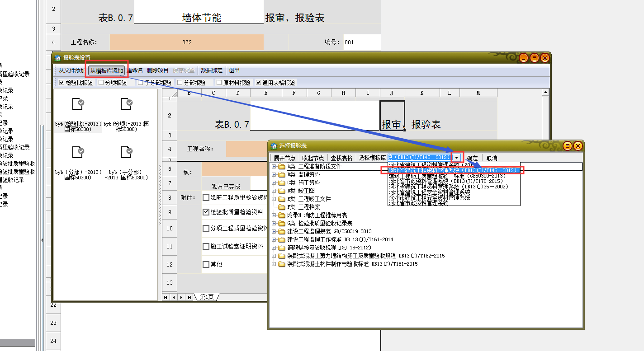
Task: Click the 报验表设置 window home icon
Action: click(x=57, y=58)
